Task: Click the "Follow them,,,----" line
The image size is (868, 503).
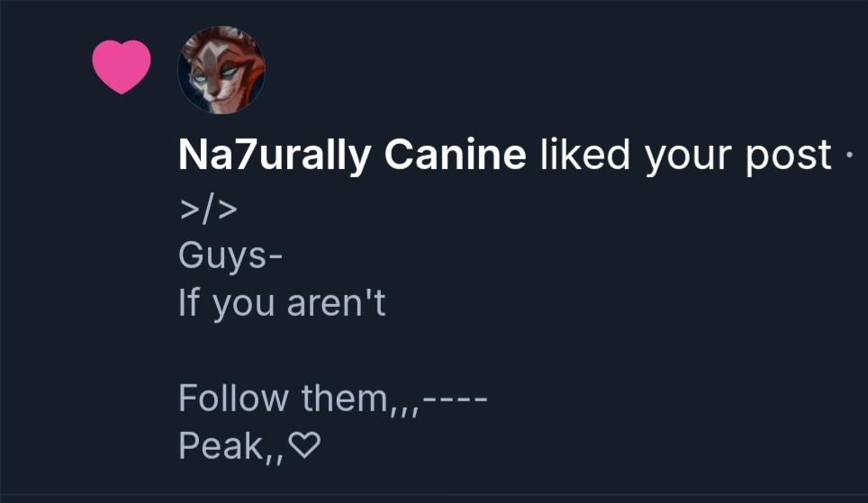Action: pos(332,397)
